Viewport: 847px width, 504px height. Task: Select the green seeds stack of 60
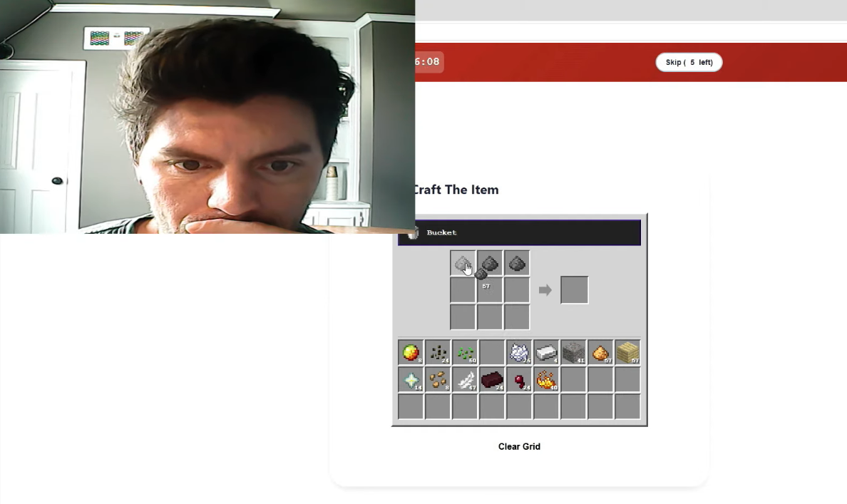point(465,353)
